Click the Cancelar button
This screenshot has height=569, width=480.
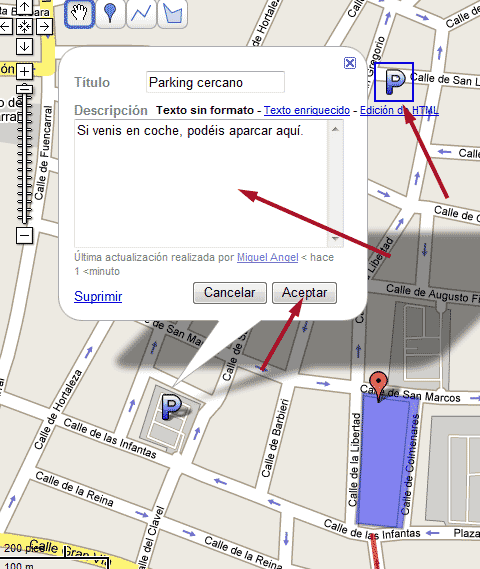pyautogui.click(x=230, y=293)
